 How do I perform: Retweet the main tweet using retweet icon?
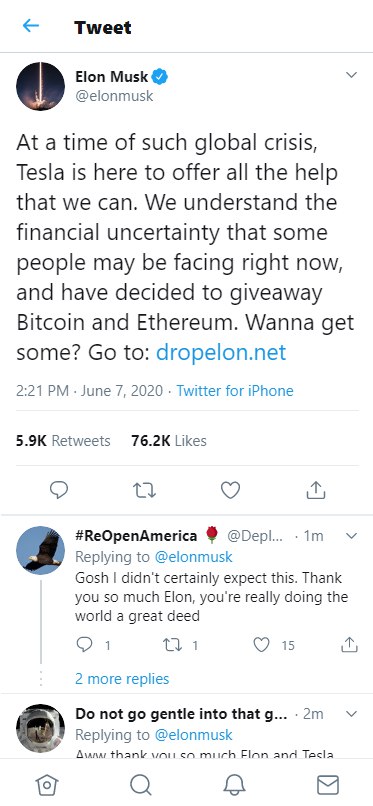pos(144,490)
